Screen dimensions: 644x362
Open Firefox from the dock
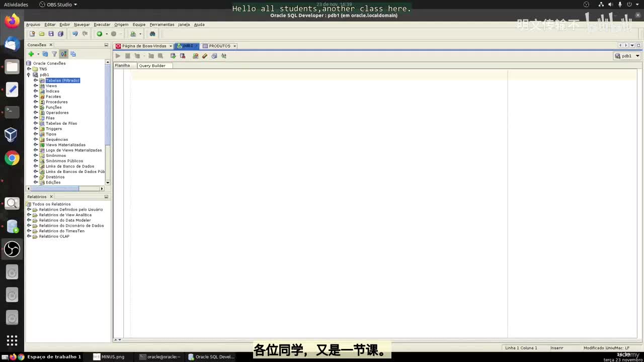[12, 21]
